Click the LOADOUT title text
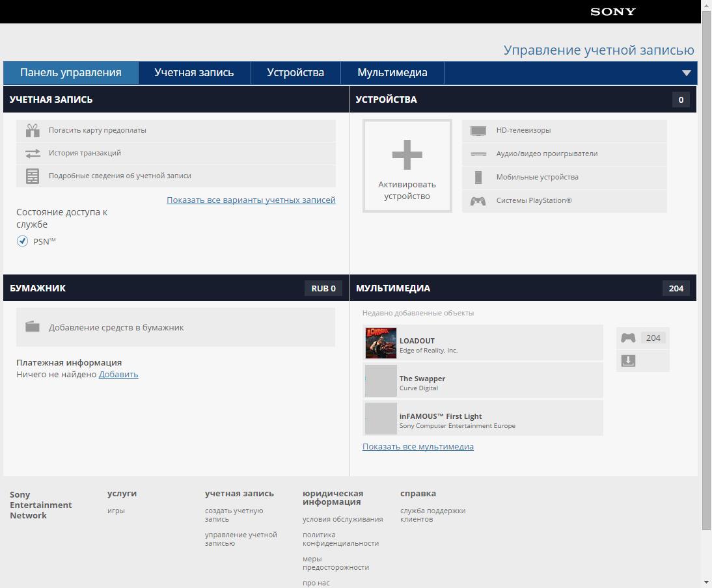712x588 pixels. tap(417, 341)
